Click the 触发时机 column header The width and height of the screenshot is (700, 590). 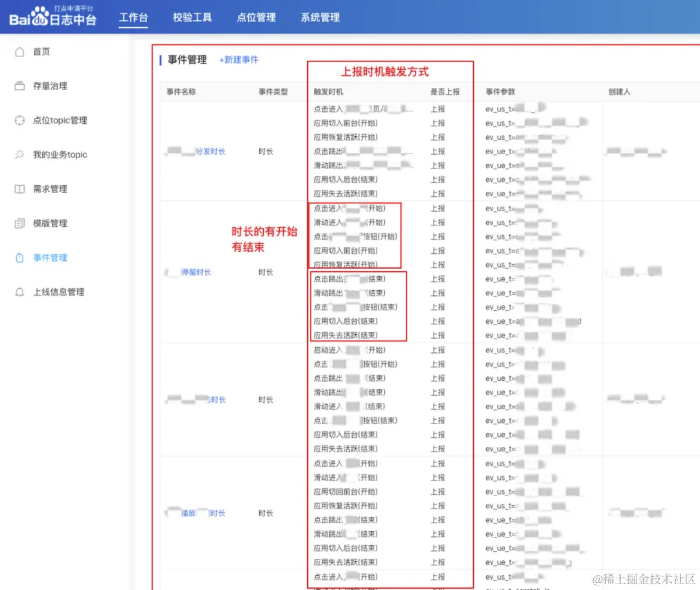328,91
